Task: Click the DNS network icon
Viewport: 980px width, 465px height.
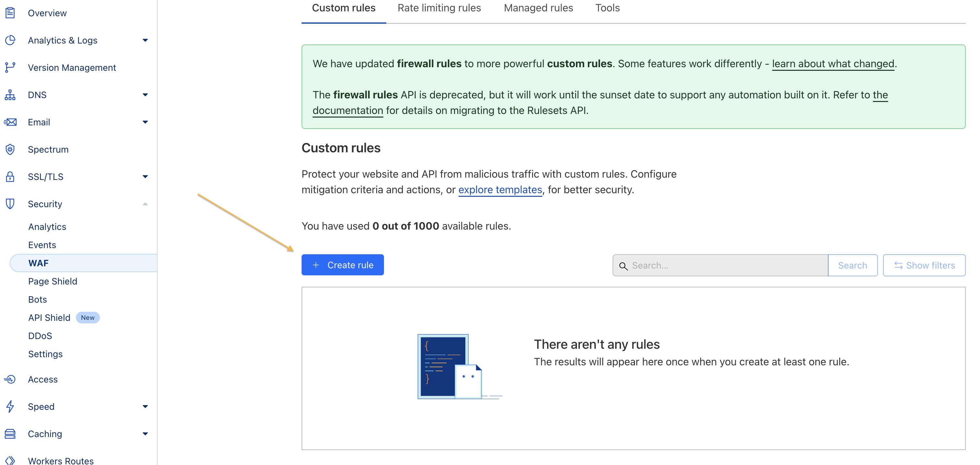Action: click(x=10, y=95)
